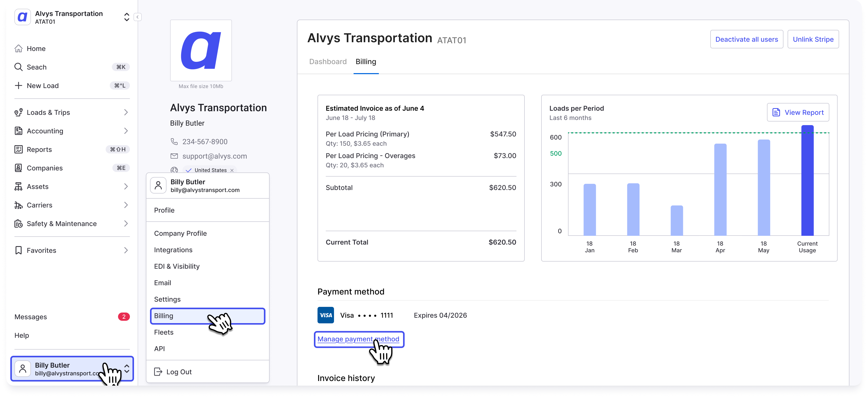The image size is (868, 398).
Task: Select Settings in the user menu
Action: [207, 299]
